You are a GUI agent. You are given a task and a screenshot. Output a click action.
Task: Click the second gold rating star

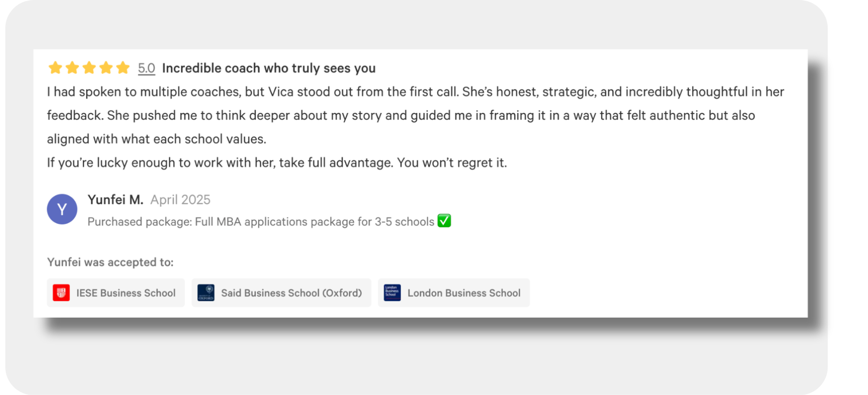[72, 68]
